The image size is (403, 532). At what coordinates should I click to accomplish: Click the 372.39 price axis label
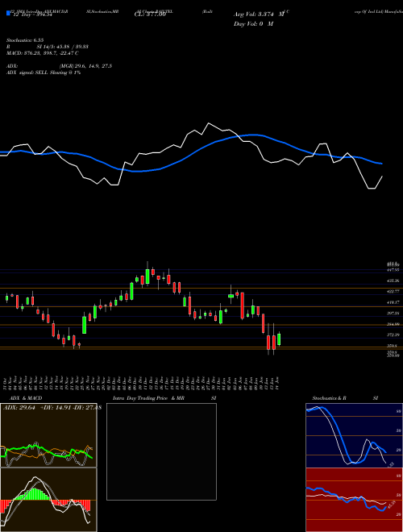[393, 335]
